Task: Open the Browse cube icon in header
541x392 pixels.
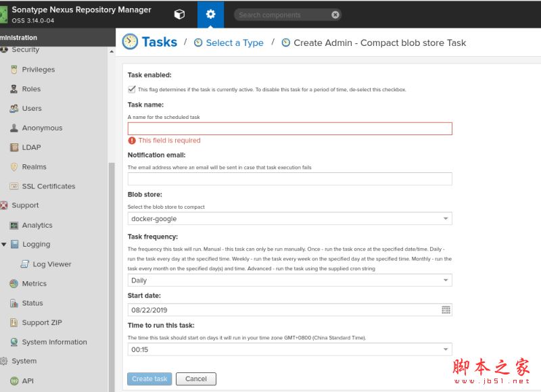Action: point(179,14)
